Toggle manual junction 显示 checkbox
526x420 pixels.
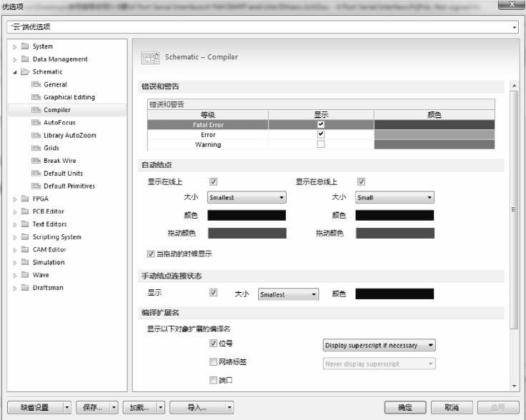tap(214, 293)
